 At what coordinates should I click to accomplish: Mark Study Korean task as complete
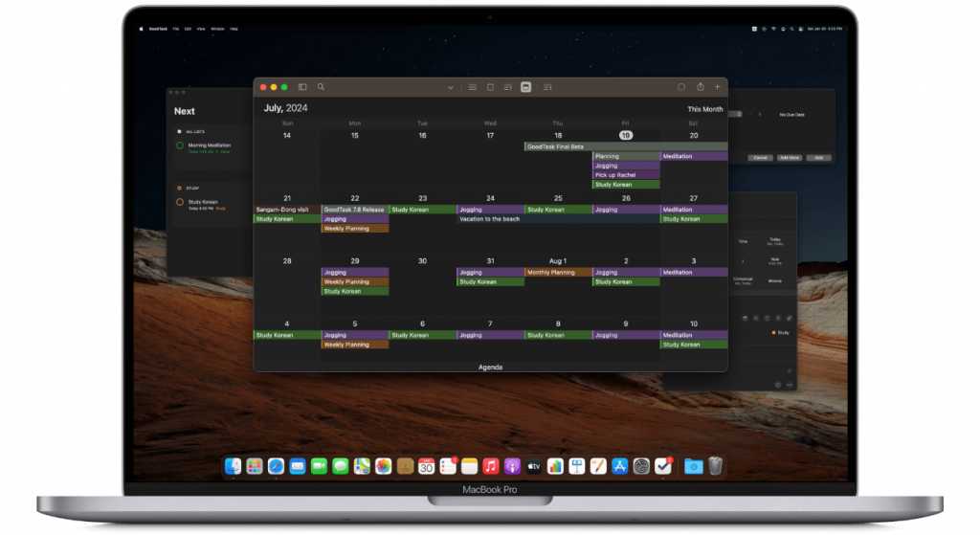(x=180, y=202)
